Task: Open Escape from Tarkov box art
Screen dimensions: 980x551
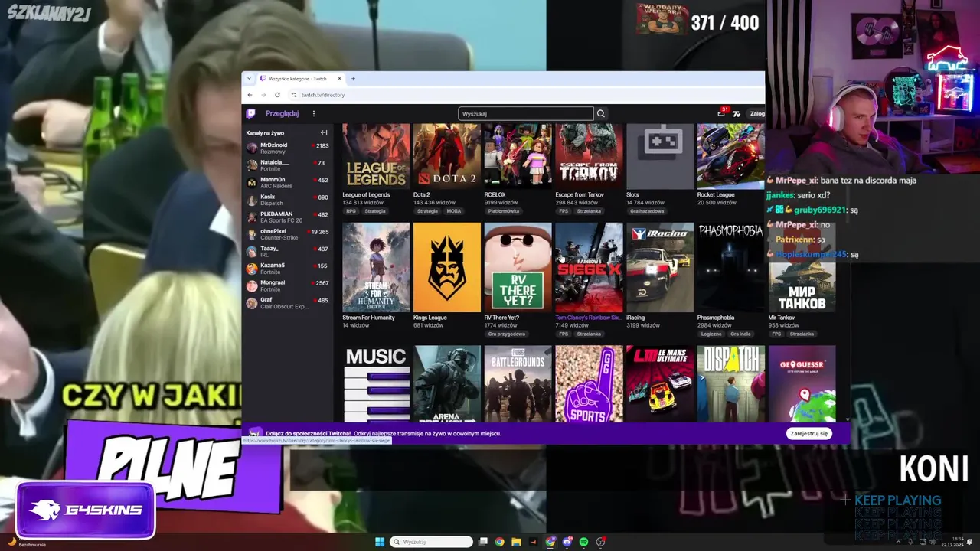Action: [x=589, y=156]
